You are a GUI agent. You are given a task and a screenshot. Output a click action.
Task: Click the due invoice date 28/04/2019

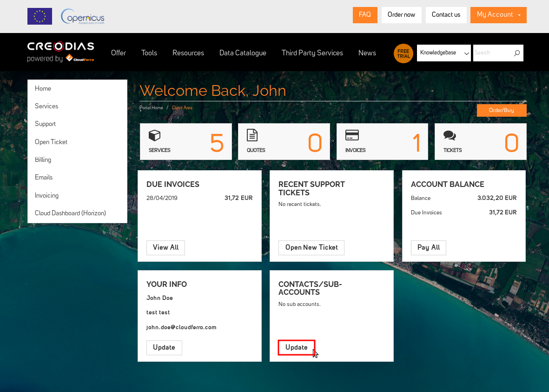[x=162, y=198]
